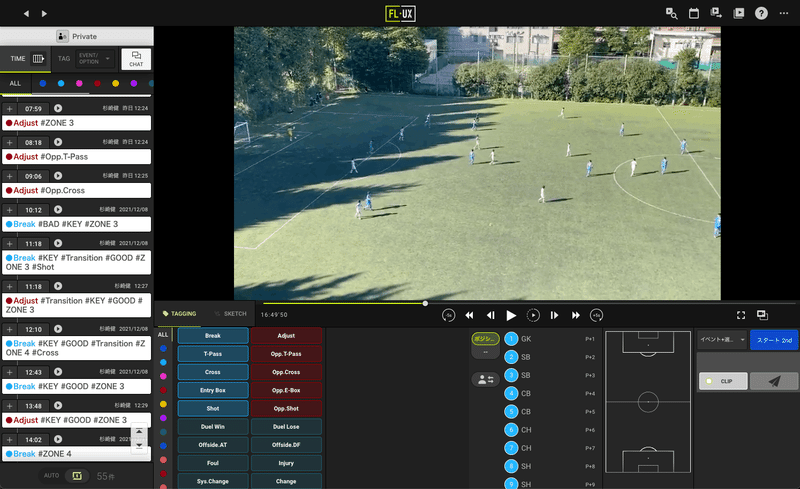Screen dimensions: 800x489
Task: Switch to the TAGGING tab
Action: pos(180,313)
